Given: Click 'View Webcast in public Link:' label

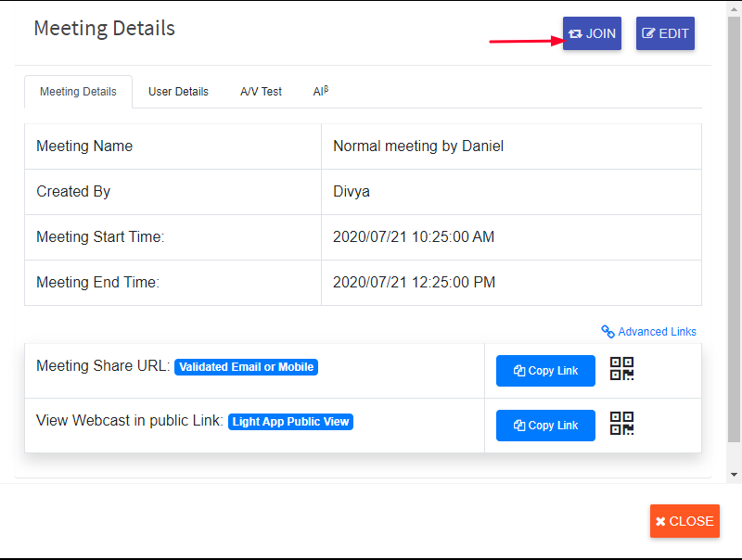Looking at the screenshot, I should click(130, 421).
